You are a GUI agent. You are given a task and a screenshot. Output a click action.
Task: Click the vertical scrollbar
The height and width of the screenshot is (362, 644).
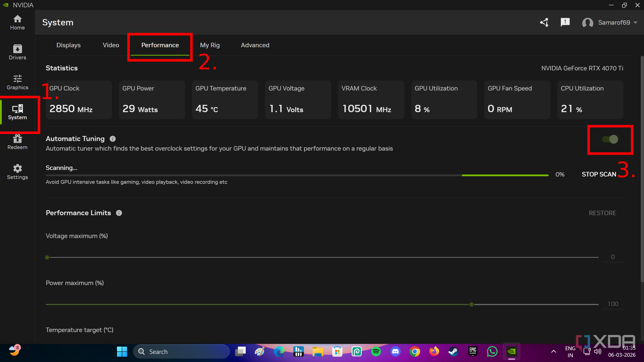[642, 168]
